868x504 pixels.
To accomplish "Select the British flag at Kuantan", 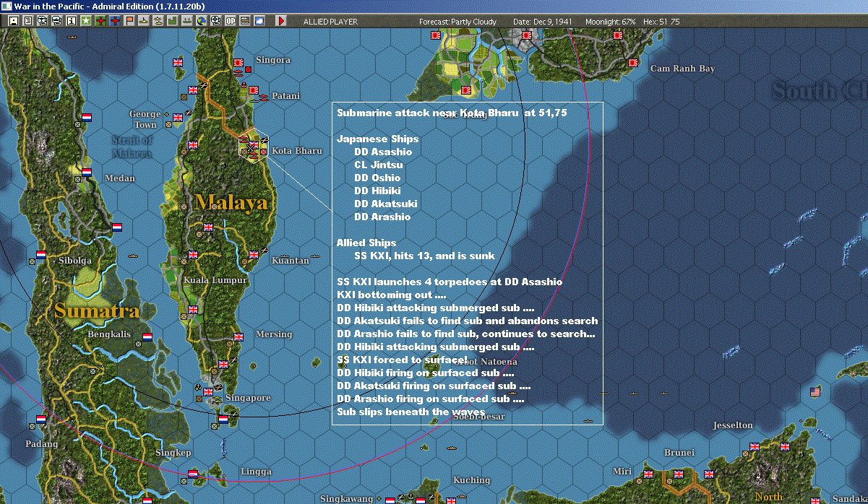I will (x=254, y=255).
